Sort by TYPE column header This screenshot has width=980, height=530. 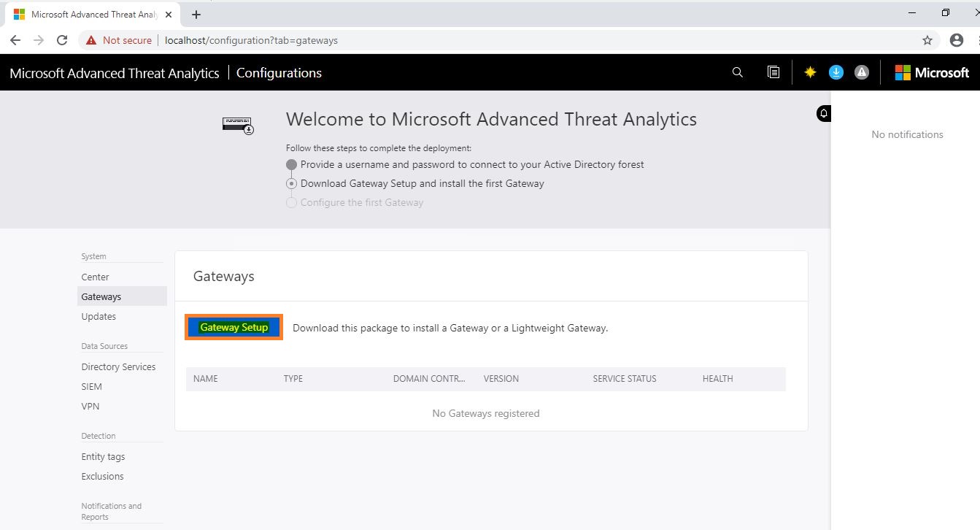(x=293, y=379)
